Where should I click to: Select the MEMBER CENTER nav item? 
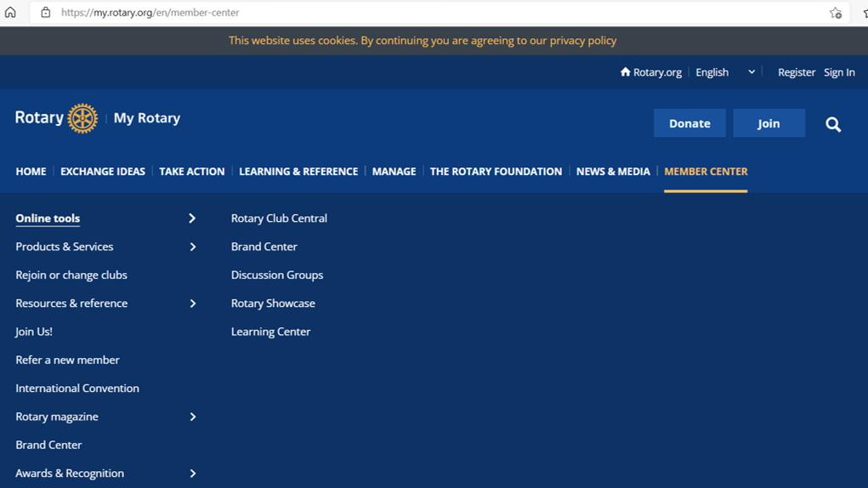[x=706, y=172]
